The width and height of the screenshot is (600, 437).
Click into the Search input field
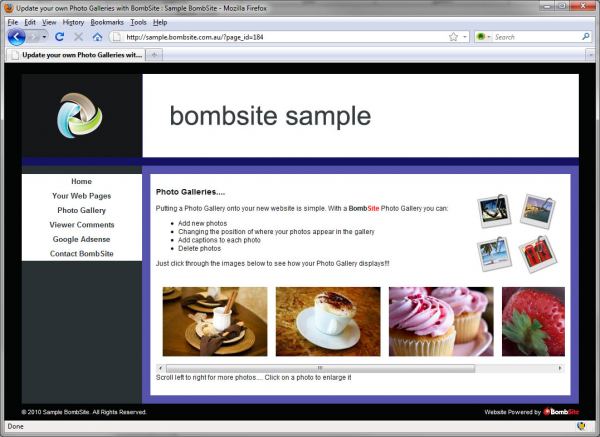[x=536, y=37]
